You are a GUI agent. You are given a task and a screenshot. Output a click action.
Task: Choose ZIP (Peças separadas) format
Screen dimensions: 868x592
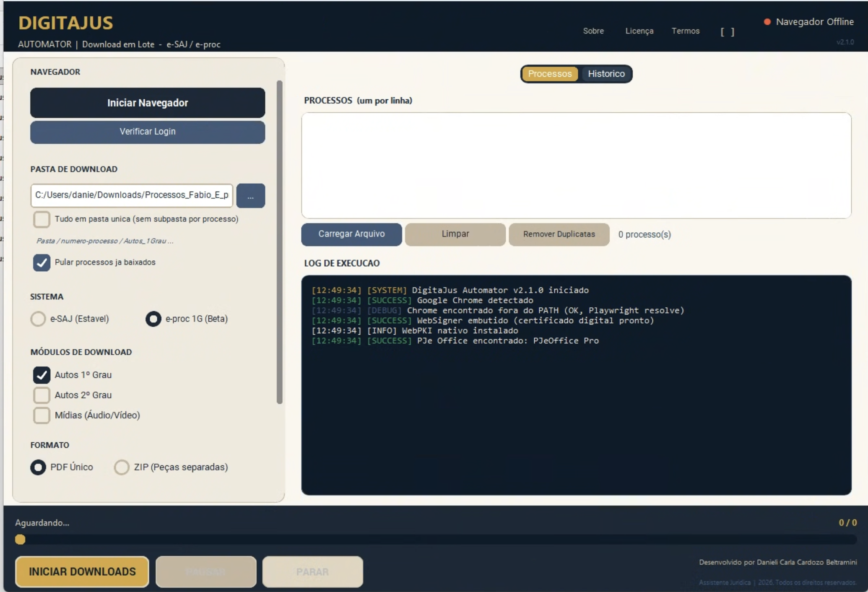pyautogui.click(x=122, y=467)
